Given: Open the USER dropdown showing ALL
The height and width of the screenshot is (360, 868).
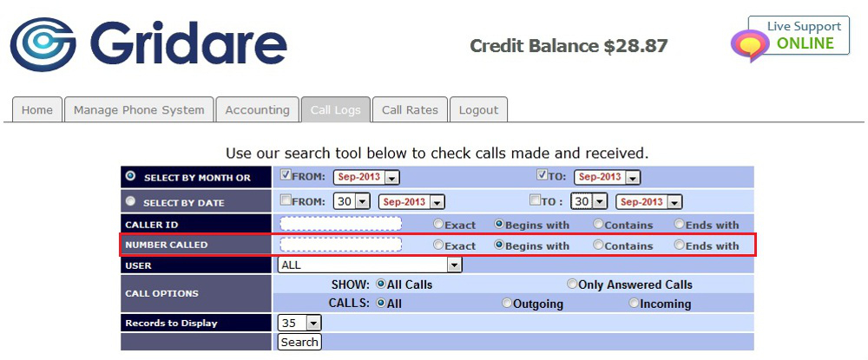Looking at the screenshot, I should pos(370,265).
